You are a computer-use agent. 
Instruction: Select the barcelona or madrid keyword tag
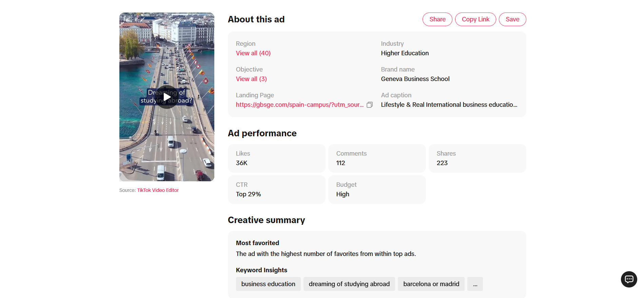[x=431, y=284]
